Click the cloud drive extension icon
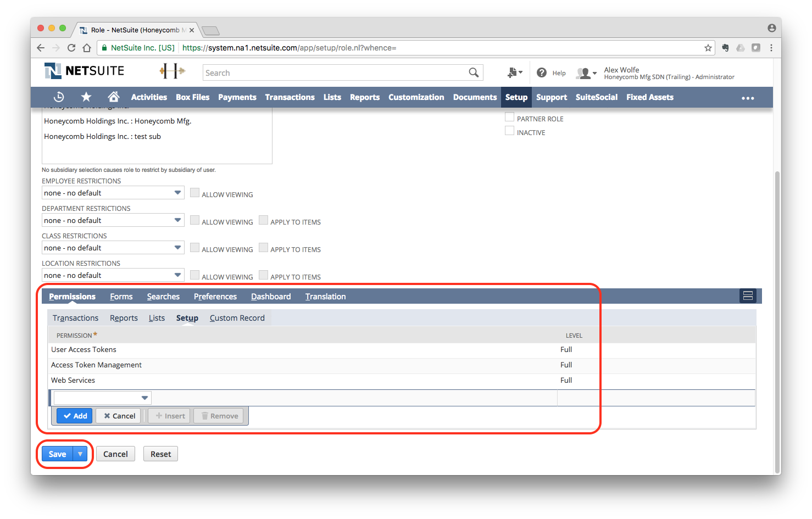812x519 pixels. [741, 48]
